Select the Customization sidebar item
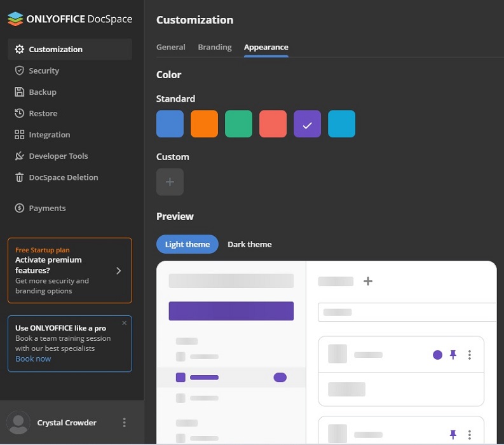The height and width of the screenshot is (445, 504). pos(70,49)
